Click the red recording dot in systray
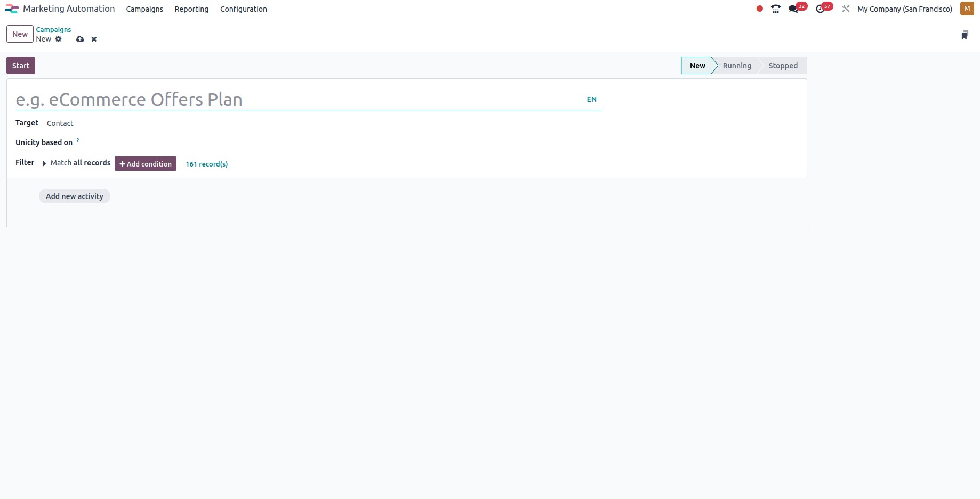The image size is (980, 499). tap(759, 9)
